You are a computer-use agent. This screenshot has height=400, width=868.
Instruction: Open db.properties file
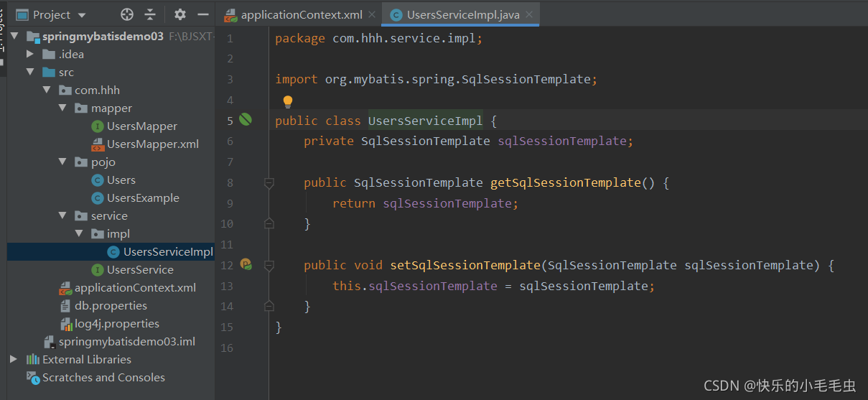[x=111, y=305]
